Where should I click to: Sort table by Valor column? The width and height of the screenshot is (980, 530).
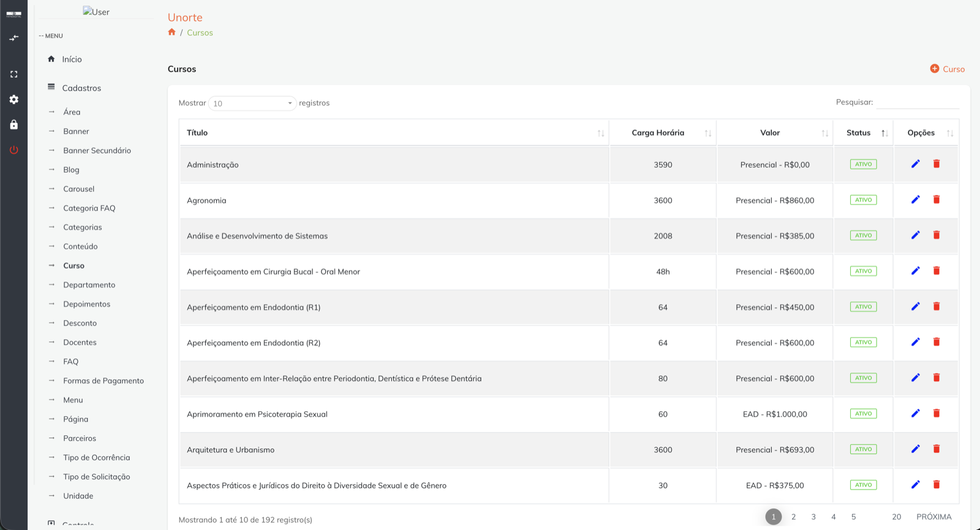(x=775, y=133)
